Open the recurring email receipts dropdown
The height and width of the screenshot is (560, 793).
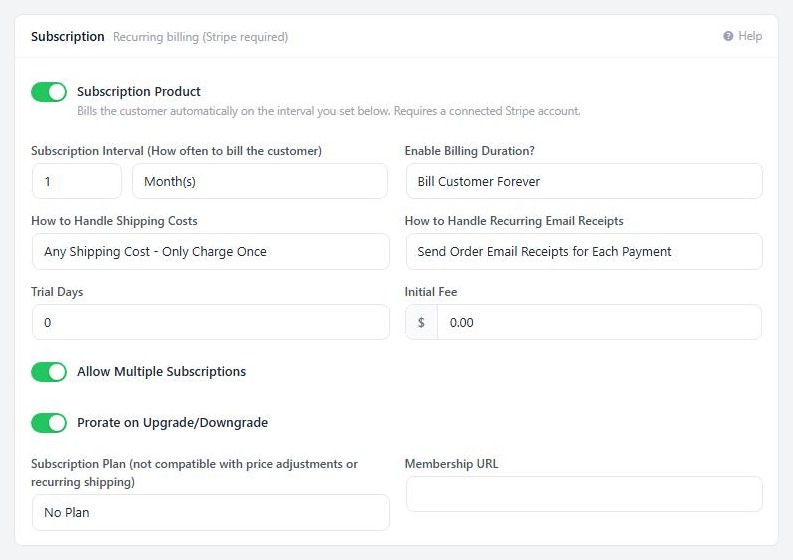click(x=584, y=251)
